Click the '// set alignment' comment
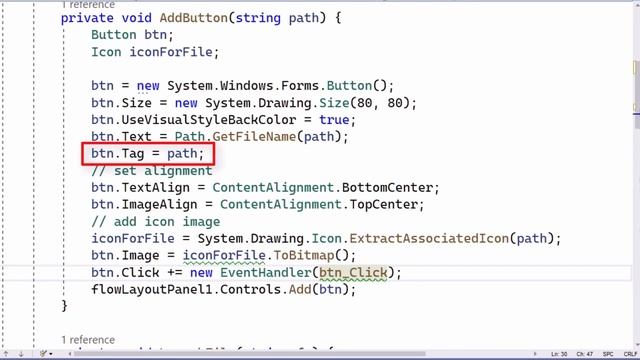This screenshot has height=360, width=640. coord(152,171)
